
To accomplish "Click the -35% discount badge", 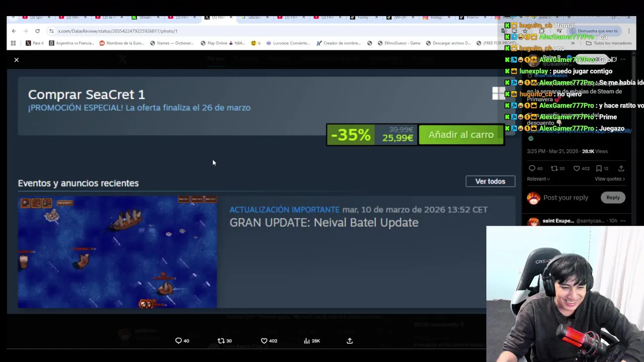I will pos(351,135).
